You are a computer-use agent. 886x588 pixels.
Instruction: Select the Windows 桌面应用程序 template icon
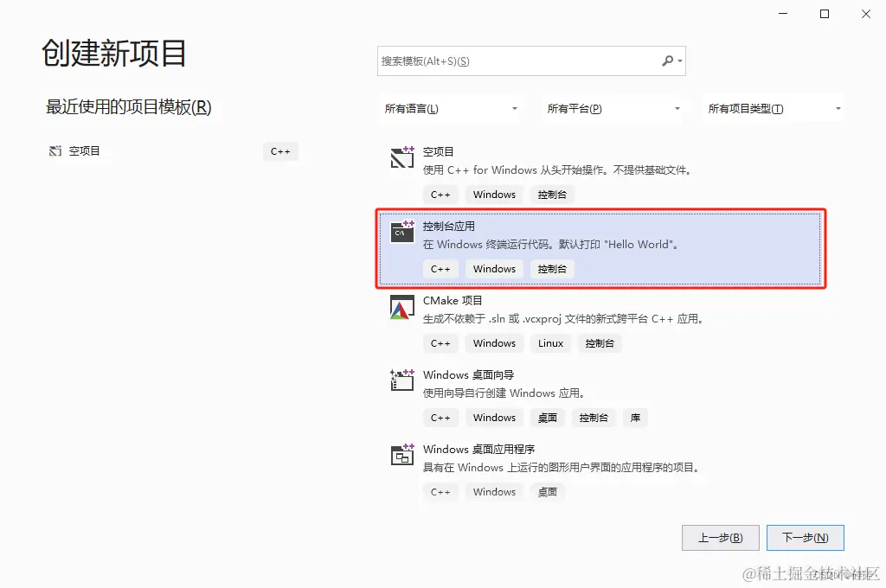coord(401,455)
